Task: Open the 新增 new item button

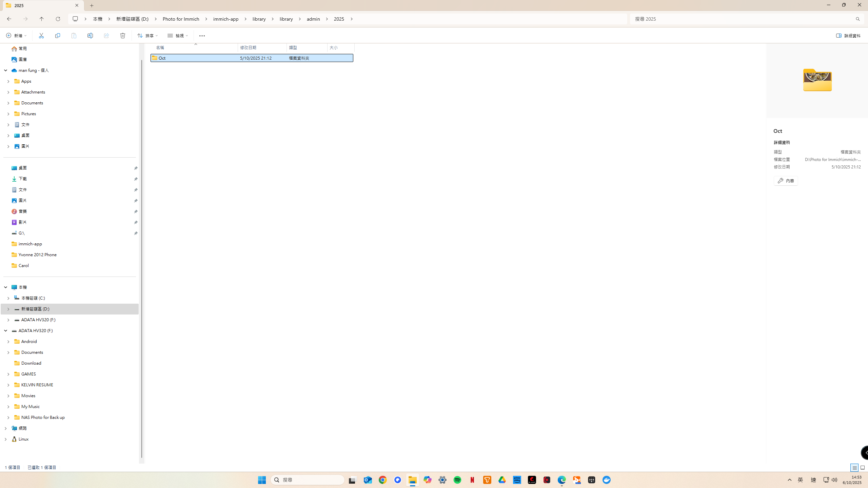Action: (16, 36)
